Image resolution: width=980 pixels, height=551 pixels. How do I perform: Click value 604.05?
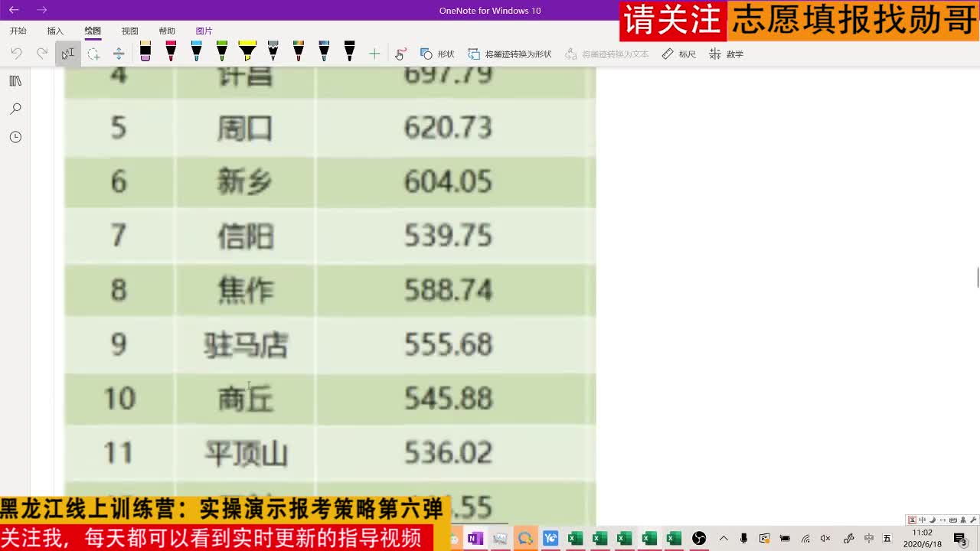pyautogui.click(x=448, y=182)
